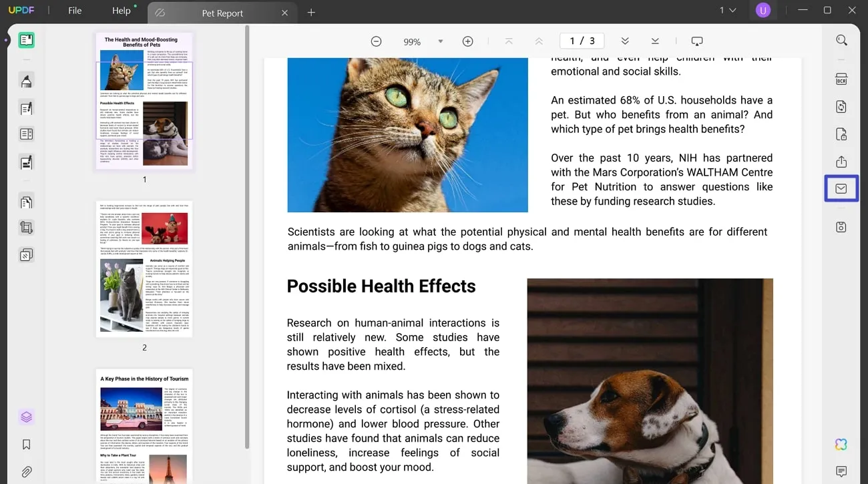Go to the next page

click(625, 41)
